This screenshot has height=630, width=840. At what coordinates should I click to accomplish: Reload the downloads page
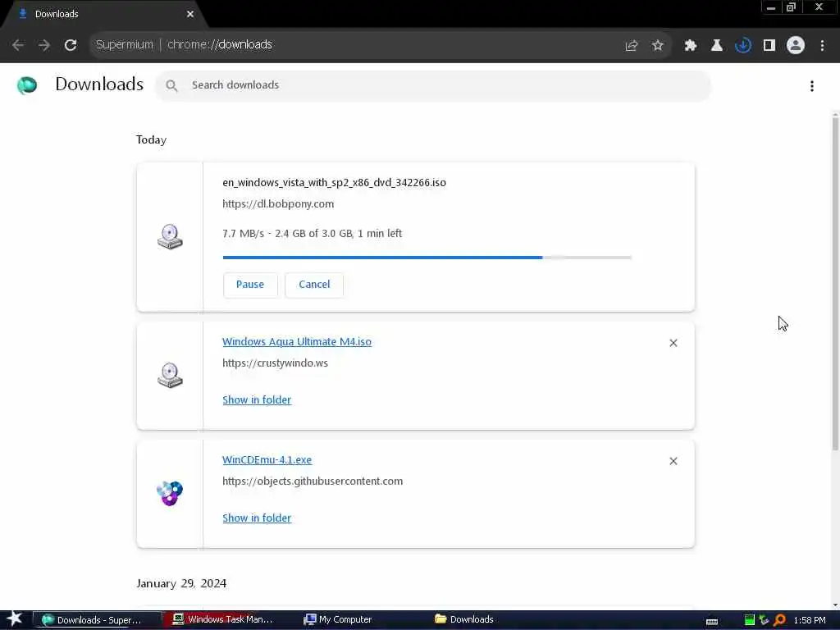click(71, 45)
